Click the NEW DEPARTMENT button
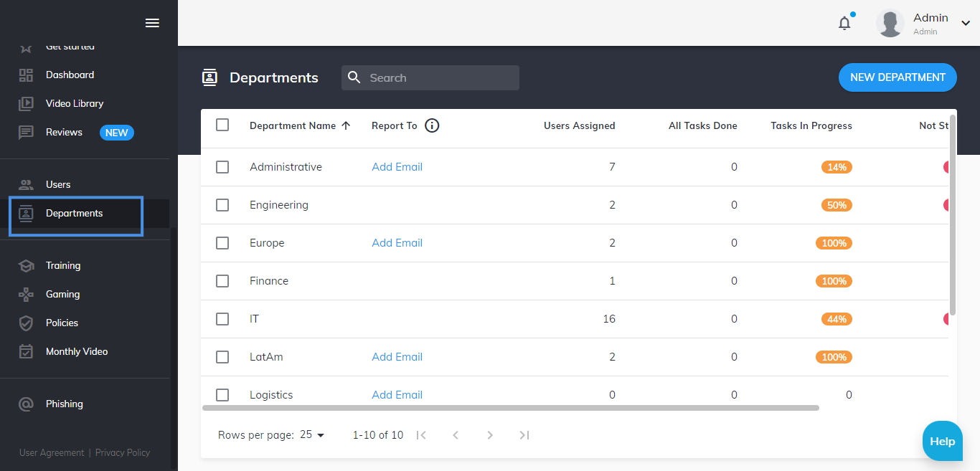The image size is (980, 471). tap(897, 77)
